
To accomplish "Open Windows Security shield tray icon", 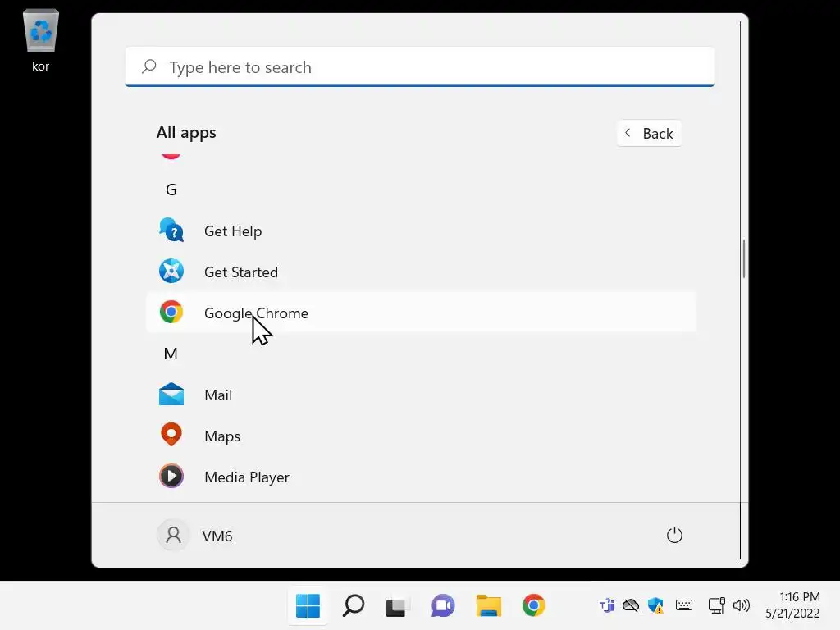I will click(655, 606).
